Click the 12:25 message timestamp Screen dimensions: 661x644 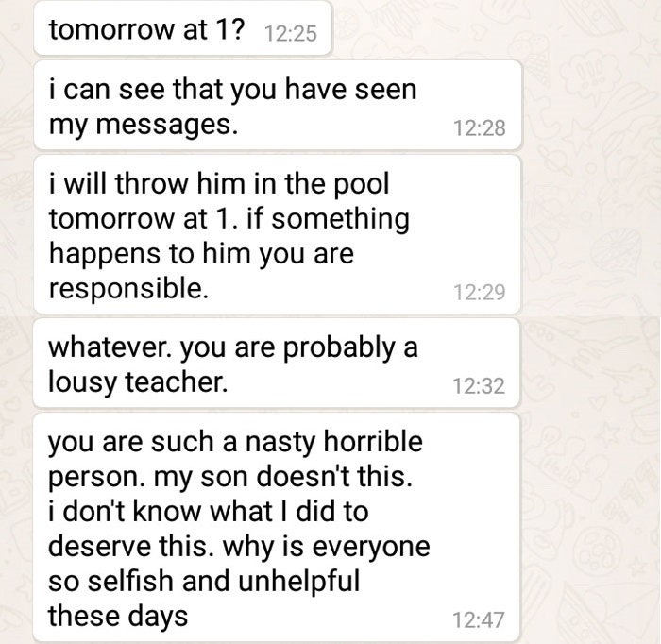point(291,34)
